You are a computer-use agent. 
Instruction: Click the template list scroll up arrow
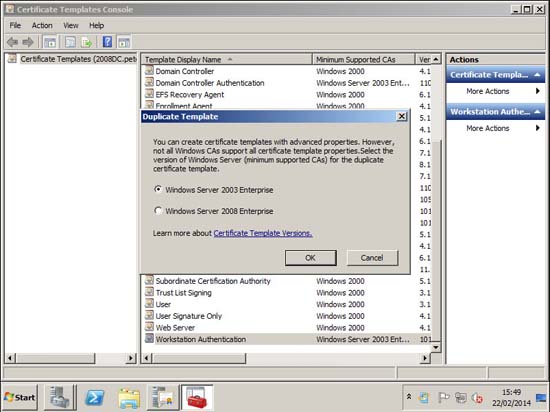436,59
